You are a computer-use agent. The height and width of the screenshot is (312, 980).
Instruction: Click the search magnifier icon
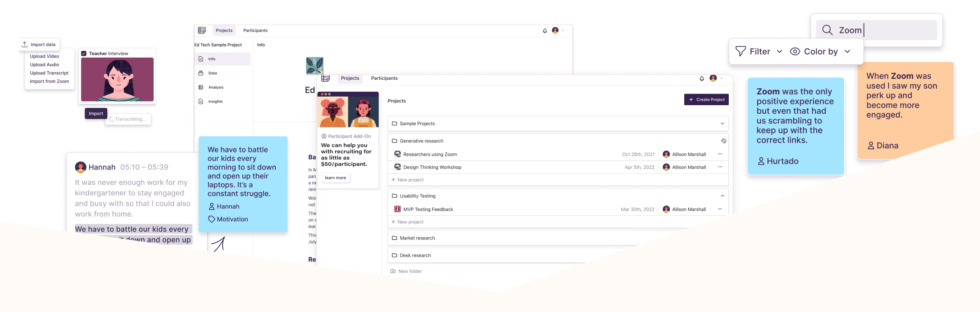(827, 30)
